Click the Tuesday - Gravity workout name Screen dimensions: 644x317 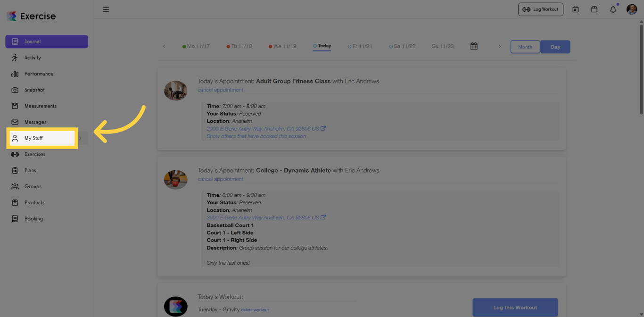218,309
